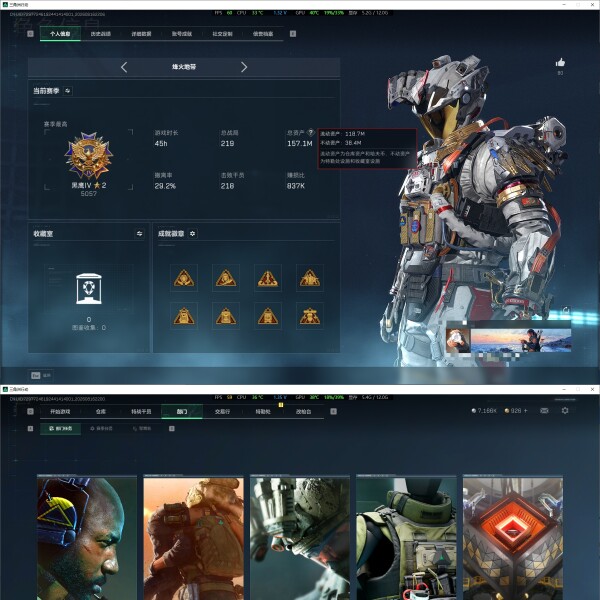Select first badge in bottom achievement row

tap(184, 316)
